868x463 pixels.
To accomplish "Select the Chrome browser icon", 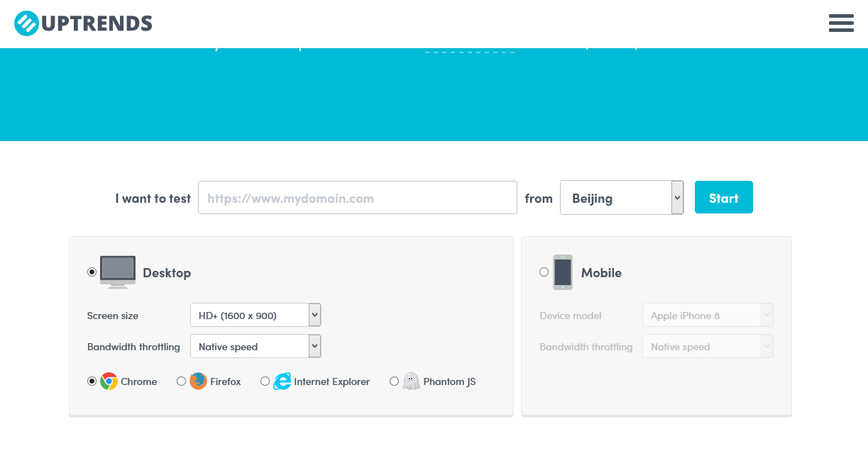I will [x=108, y=381].
